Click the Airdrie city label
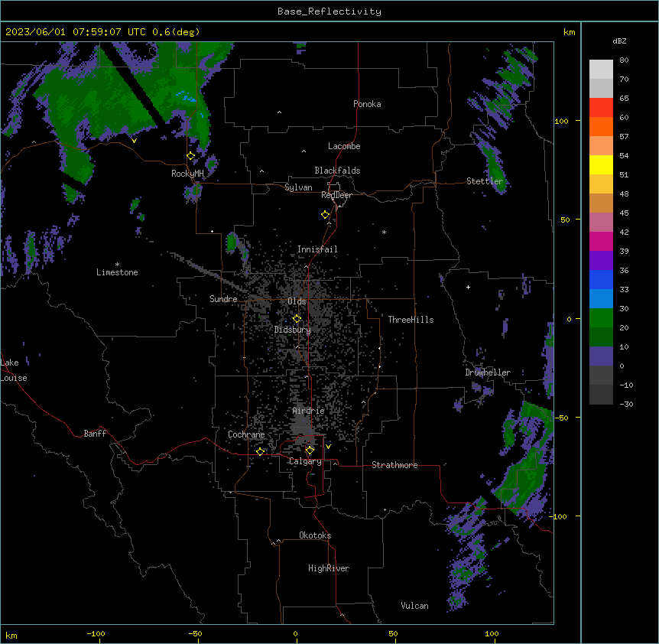This screenshot has height=644, width=659. point(309,411)
